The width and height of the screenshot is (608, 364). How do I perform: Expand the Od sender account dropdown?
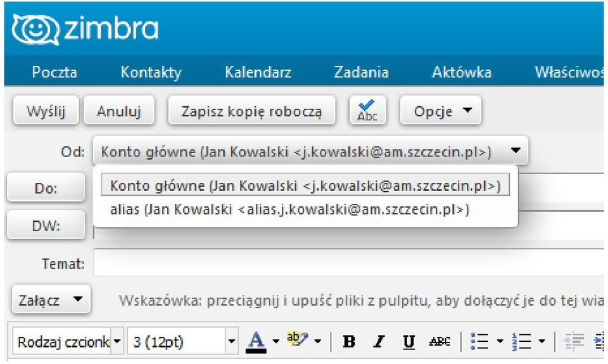310,151
